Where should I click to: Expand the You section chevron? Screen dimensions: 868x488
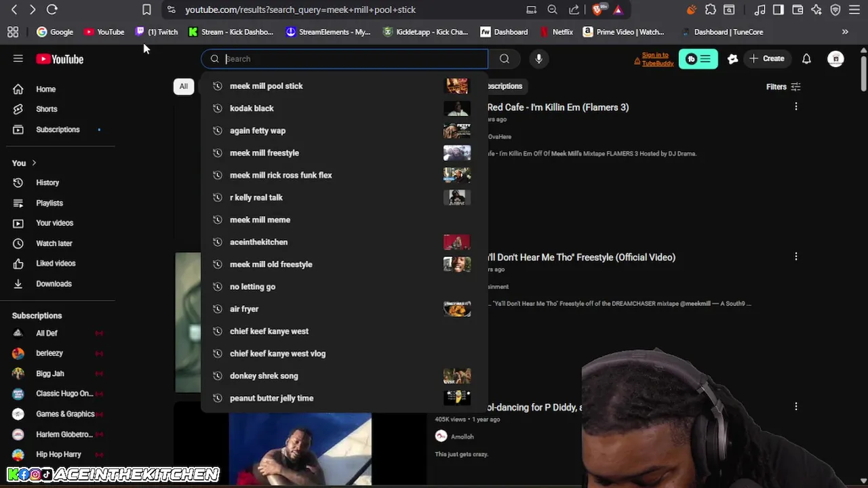(34, 163)
